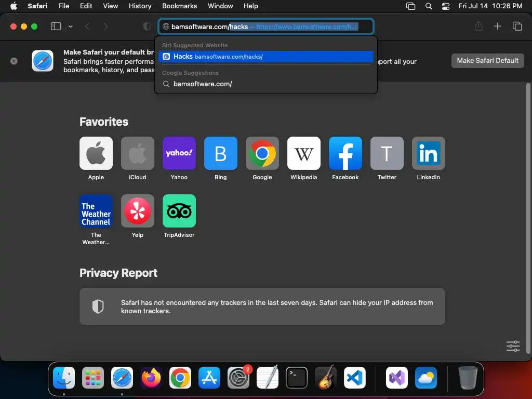Viewport: 532px width, 399px height.
Task: Click the globe icon in address bar
Action: point(166,26)
